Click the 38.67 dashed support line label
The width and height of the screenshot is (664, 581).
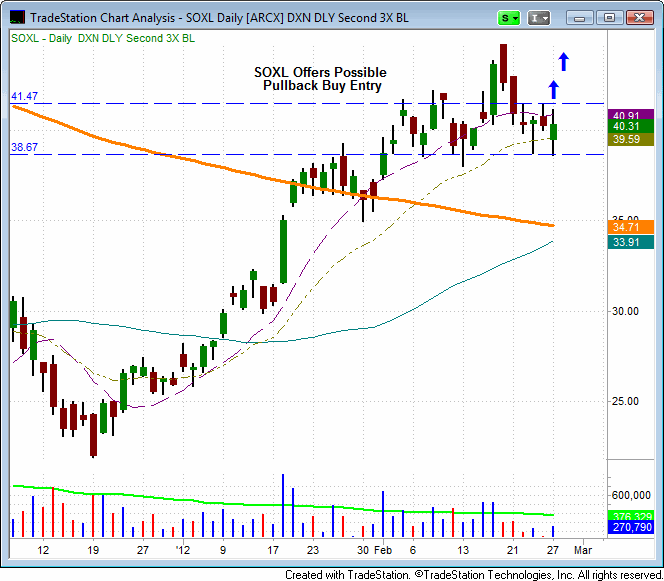(x=25, y=147)
